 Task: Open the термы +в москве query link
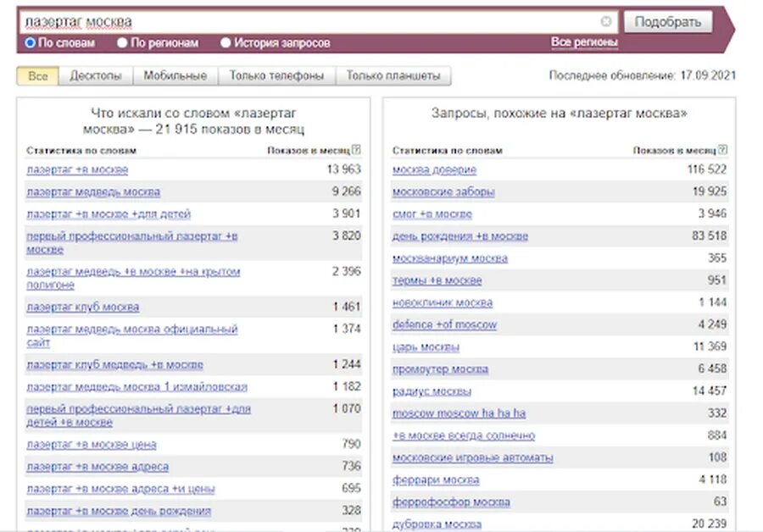437,280
